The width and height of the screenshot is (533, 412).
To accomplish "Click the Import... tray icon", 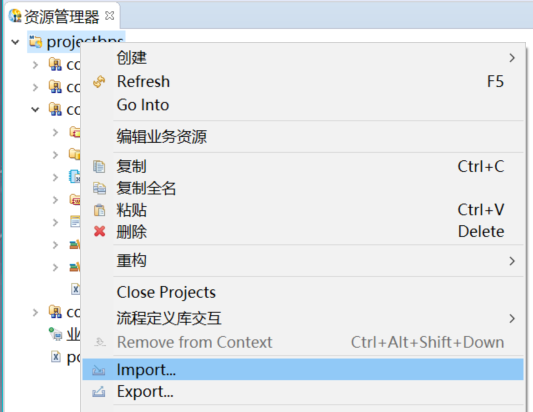I will point(99,370).
